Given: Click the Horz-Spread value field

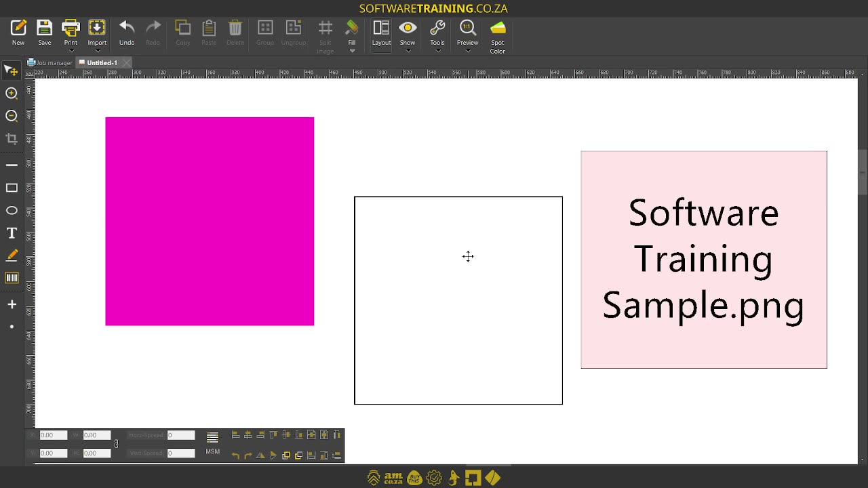Looking at the screenshot, I should [181, 435].
